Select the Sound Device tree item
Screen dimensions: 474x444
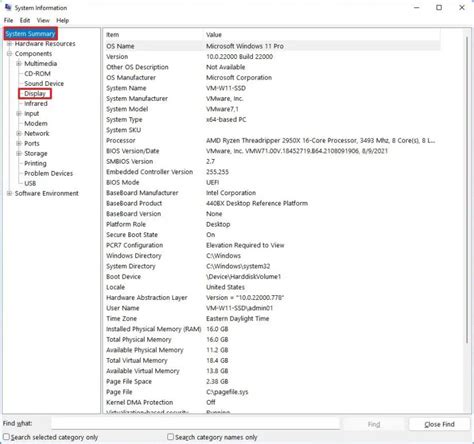[44, 84]
